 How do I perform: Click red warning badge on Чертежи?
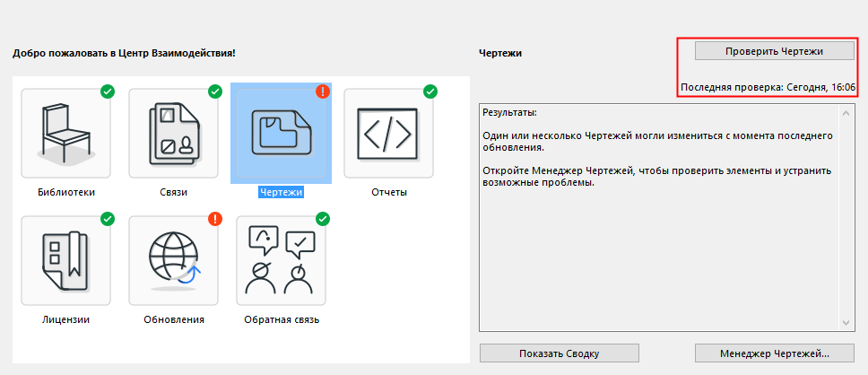(323, 92)
